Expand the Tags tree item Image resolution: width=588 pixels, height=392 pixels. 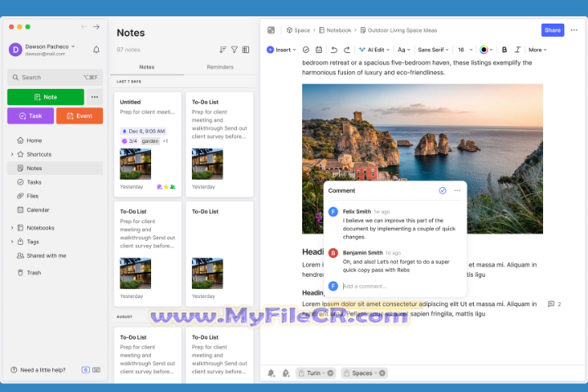12,242
